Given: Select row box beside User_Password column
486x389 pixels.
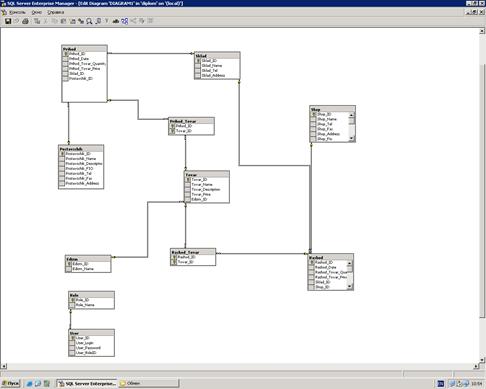Looking at the screenshot, I should pos(72,348).
